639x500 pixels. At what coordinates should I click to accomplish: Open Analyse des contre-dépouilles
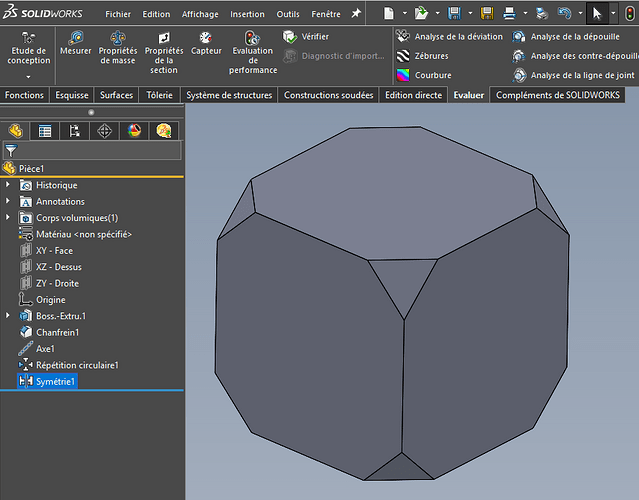[575, 56]
